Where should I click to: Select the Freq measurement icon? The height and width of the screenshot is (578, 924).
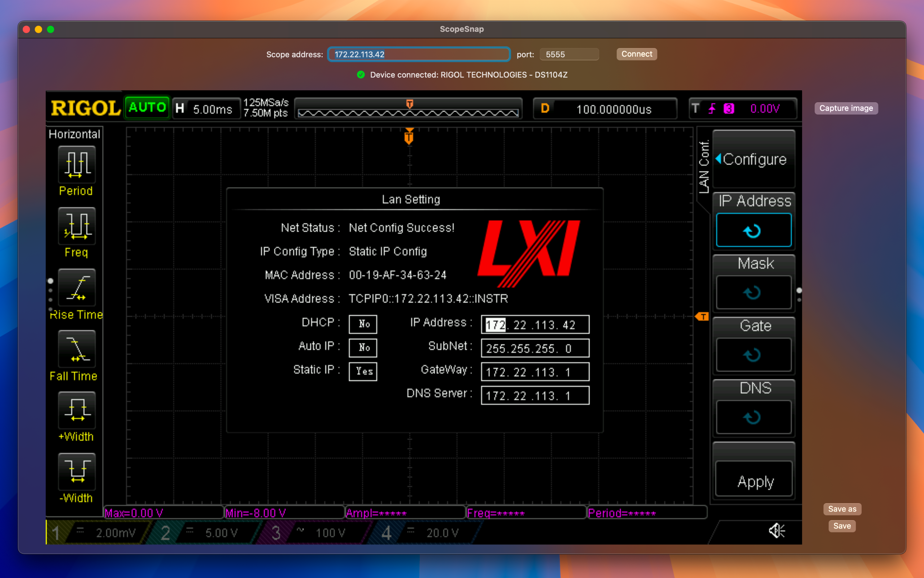click(x=77, y=226)
